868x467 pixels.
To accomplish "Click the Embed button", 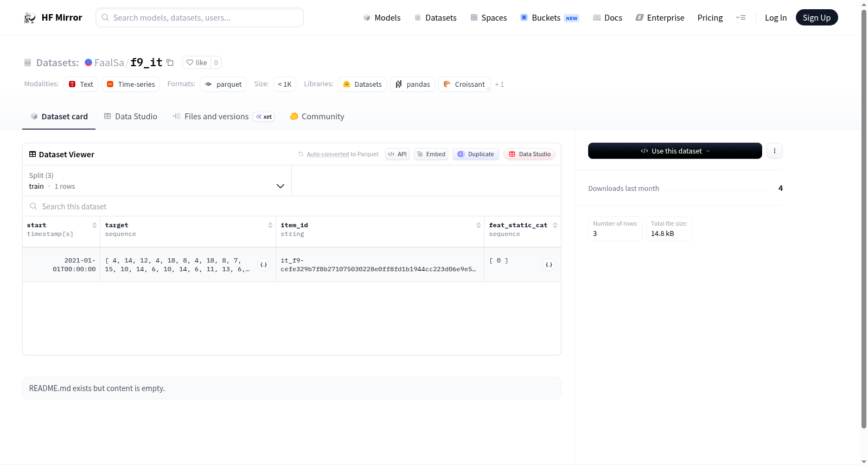I will pos(431,154).
